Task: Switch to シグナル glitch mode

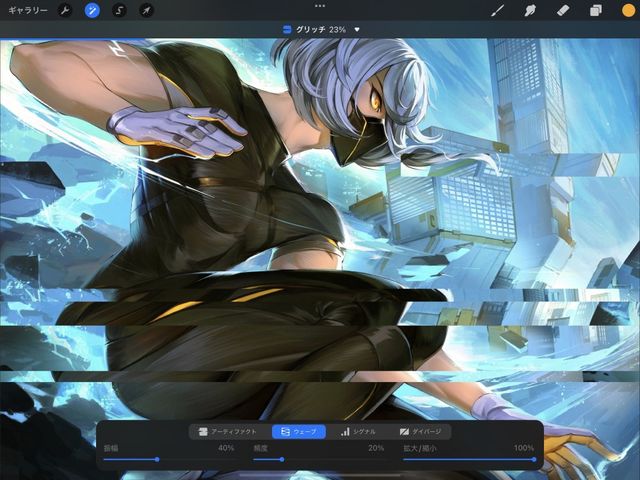Action: pos(358,431)
